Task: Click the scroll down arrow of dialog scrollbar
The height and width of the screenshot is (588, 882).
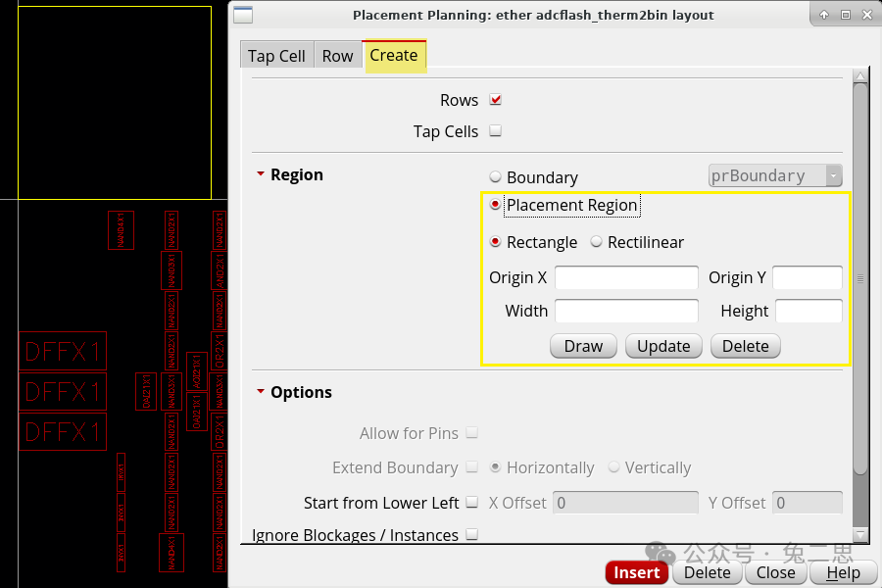Action: click(x=860, y=534)
